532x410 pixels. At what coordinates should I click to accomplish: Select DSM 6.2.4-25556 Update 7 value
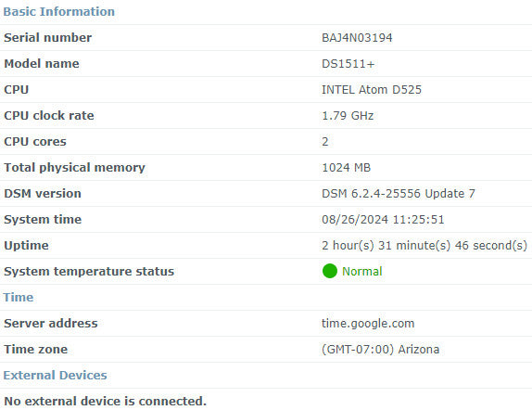click(x=399, y=194)
